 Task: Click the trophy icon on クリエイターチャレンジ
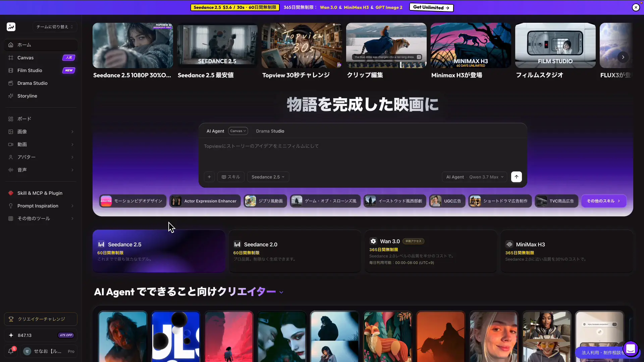pos(11,319)
